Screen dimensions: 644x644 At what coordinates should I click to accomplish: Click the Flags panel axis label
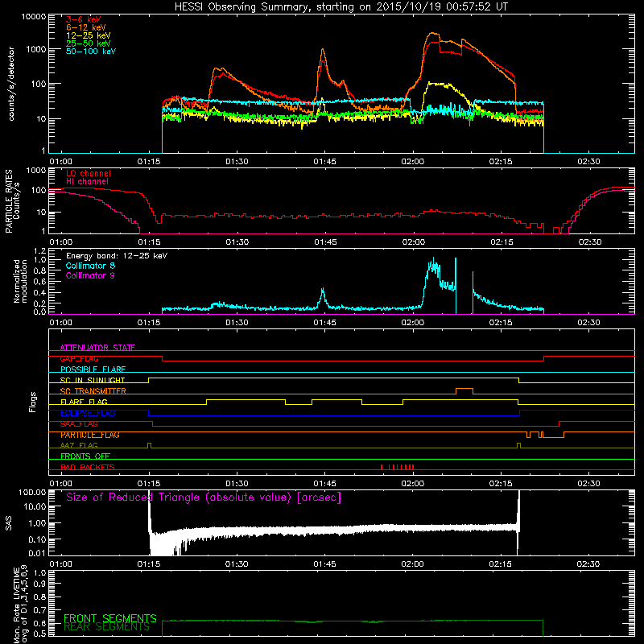tap(33, 402)
